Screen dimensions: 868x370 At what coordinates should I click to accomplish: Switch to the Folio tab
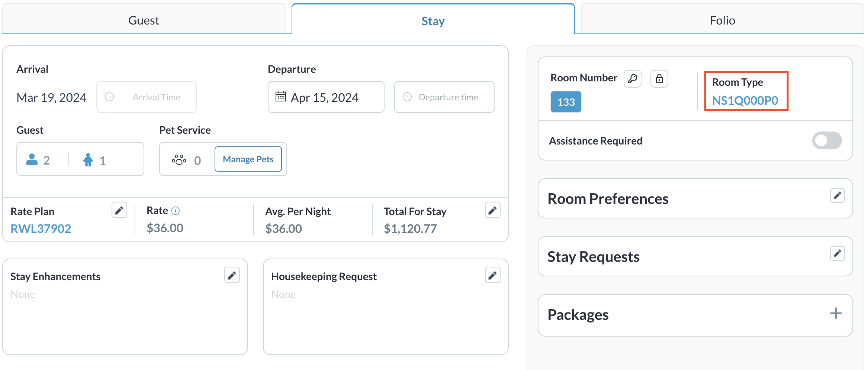tap(722, 20)
